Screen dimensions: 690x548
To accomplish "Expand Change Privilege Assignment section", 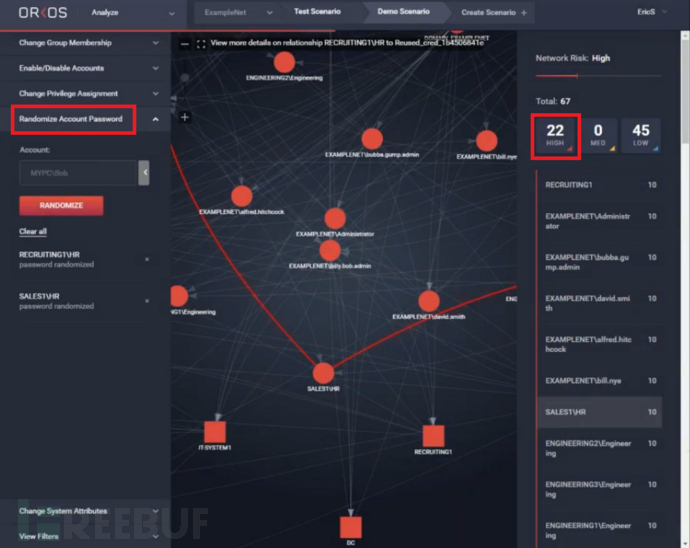I will click(x=85, y=94).
